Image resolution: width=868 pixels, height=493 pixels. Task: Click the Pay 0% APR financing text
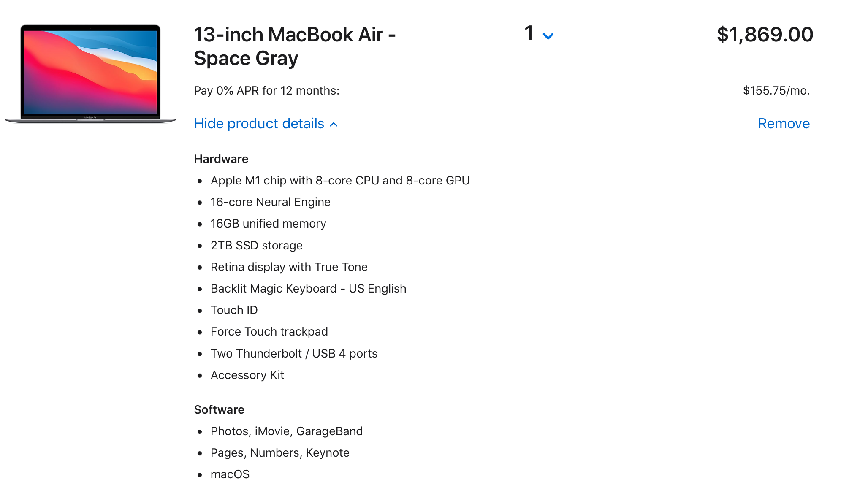[x=266, y=91]
